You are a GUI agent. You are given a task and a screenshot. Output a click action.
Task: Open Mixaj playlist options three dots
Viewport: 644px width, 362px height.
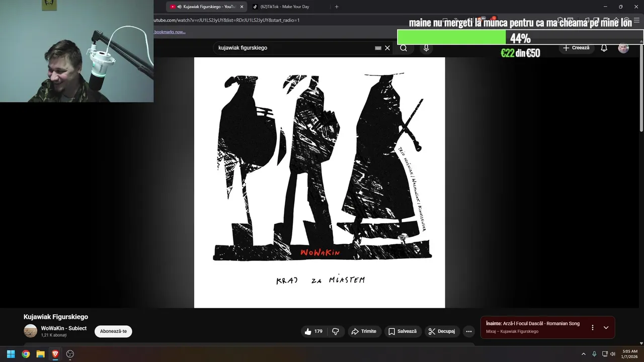pyautogui.click(x=592, y=327)
